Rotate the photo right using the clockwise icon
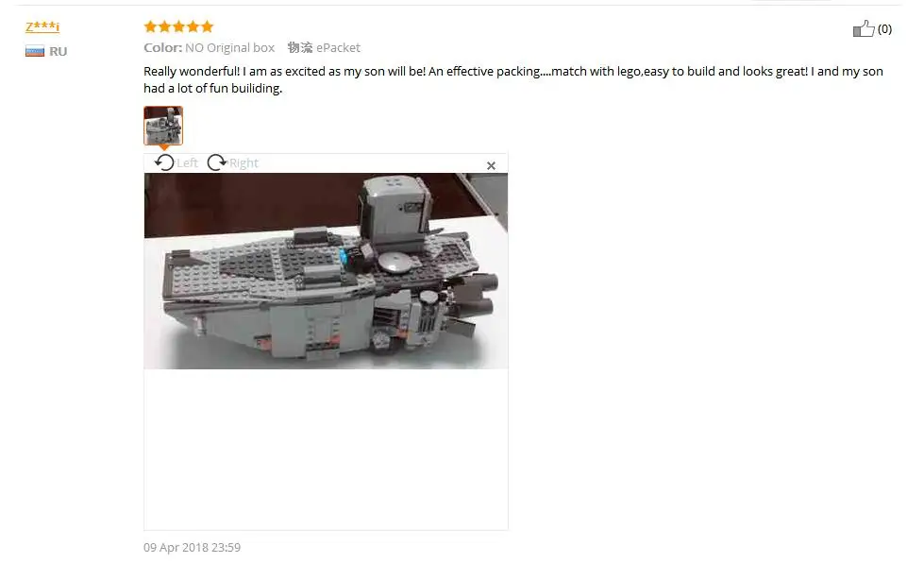Image resolution: width=924 pixels, height=563 pixels. (217, 162)
